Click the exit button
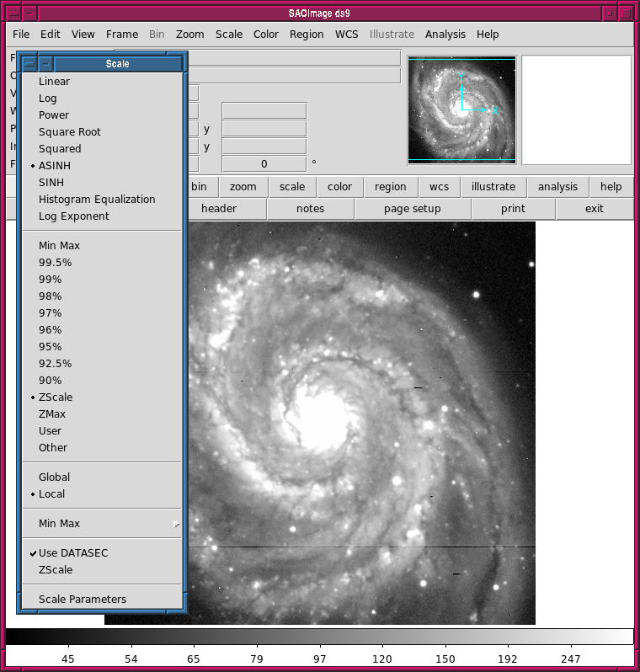Screen dimensions: 640x672 tap(595, 209)
